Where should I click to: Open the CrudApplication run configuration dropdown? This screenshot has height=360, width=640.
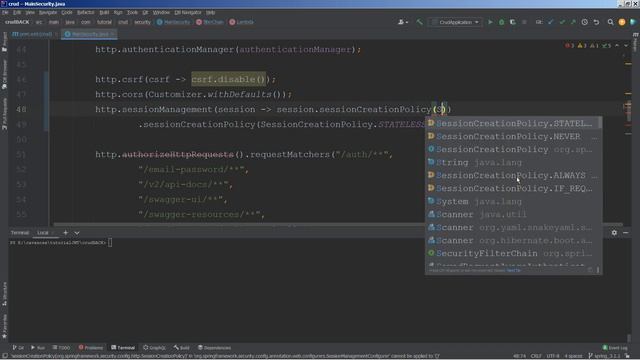click(456, 22)
